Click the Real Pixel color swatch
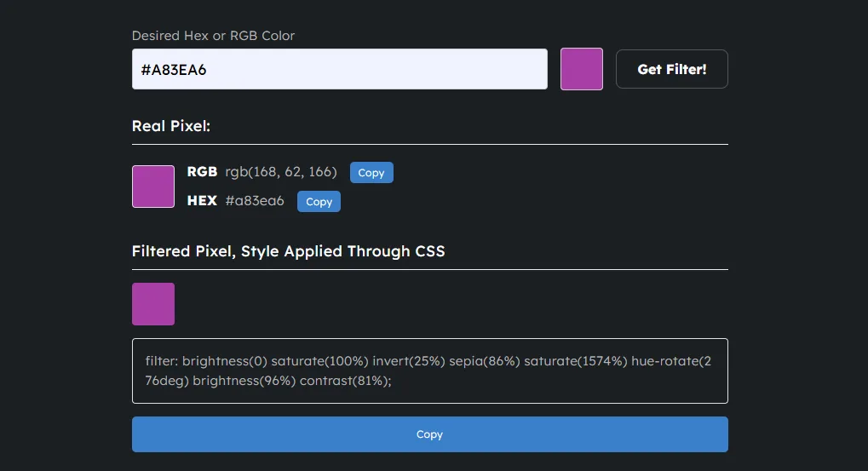Screen dimensions: 868x471 click(x=153, y=187)
